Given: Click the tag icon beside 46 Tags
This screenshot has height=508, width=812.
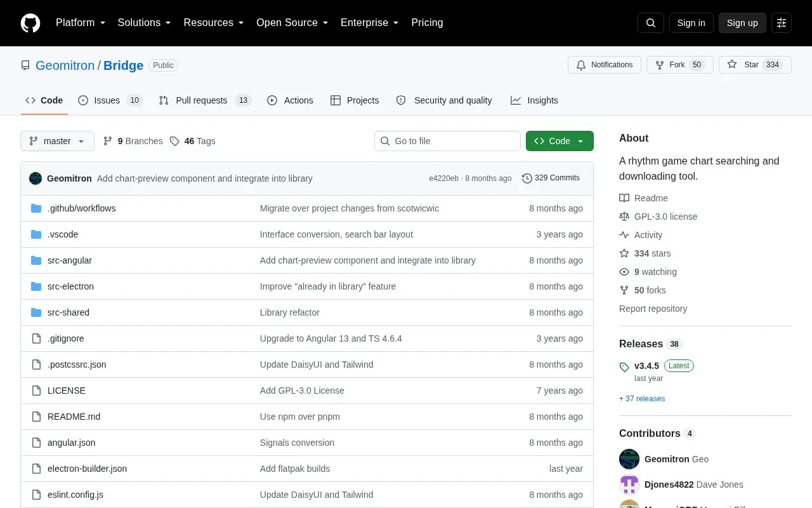Looking at the screenshot, I should [175, 141].
